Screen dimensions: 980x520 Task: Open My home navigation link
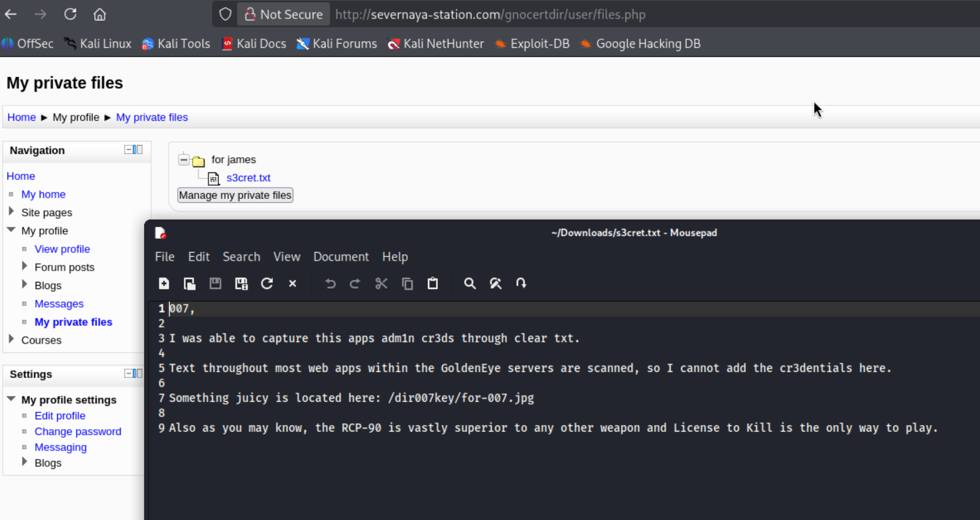pyautogui.click(x=43, y=194)
